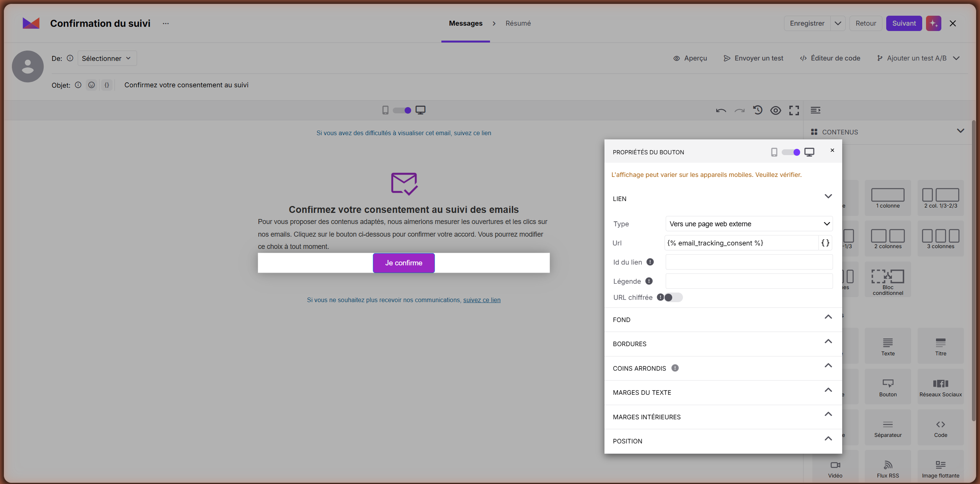Select the Code content block
Image resolution: width=980 pixels, height=484 pixels.
point(941,428)
